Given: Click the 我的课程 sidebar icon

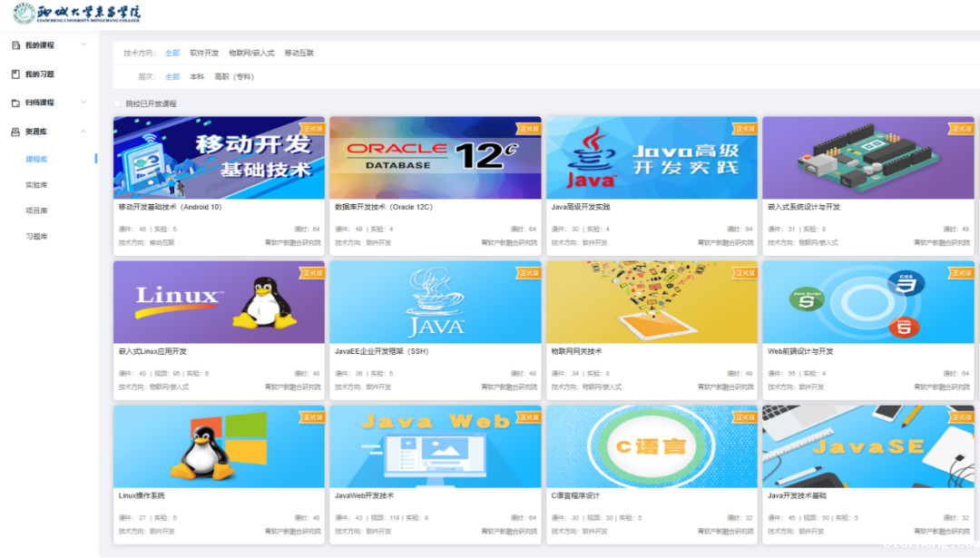Looking at the screenshot, I should pyautogui.click(x=15, y=45).
